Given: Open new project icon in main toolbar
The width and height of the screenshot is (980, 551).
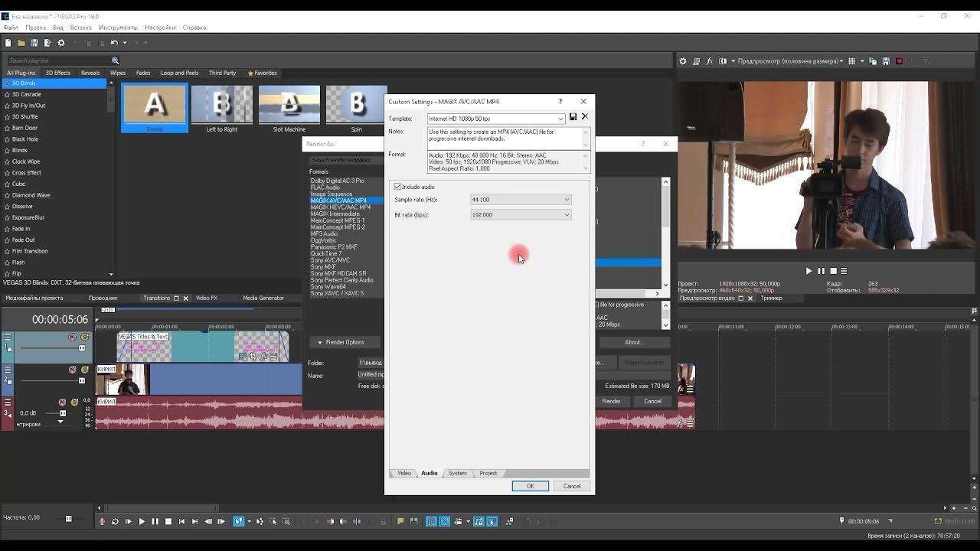Looking at the screenshot, I should (8, 43).
